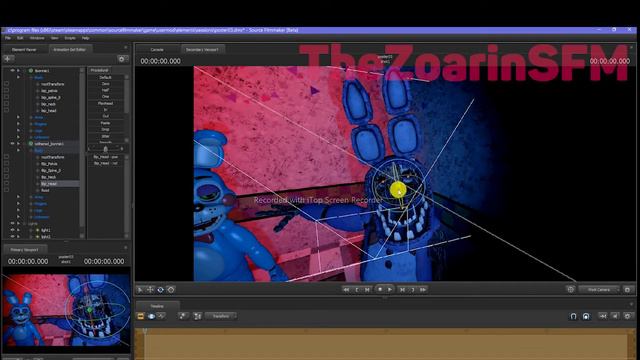Viewport: 640px width, 360px height.
Task: Go to next clip bracket button
Action: coord(413,289)
